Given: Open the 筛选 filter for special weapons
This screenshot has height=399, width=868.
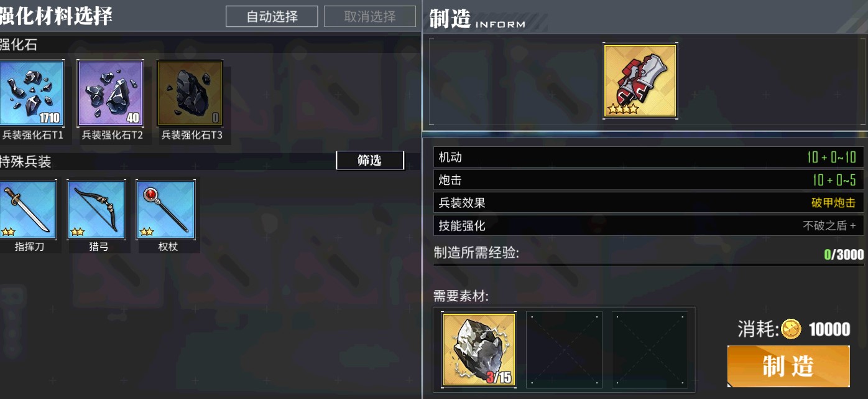Looking at the screenshot, I should click(x=370, y=161).
